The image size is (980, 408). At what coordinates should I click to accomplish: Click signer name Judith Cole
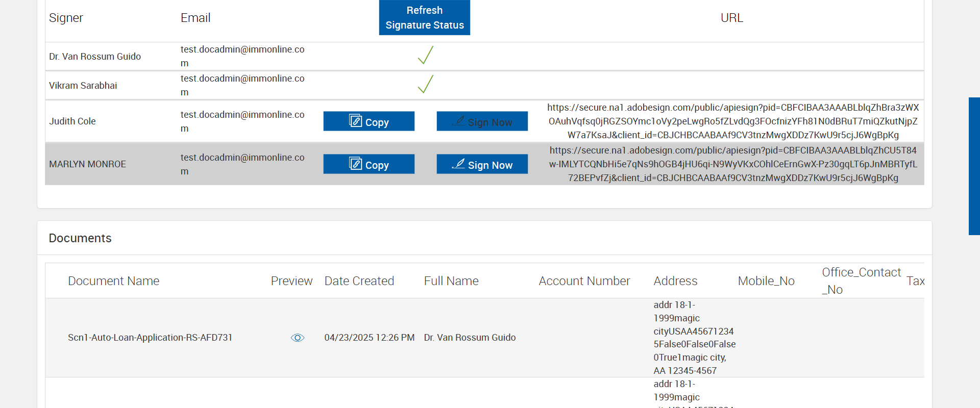(72, 121)
